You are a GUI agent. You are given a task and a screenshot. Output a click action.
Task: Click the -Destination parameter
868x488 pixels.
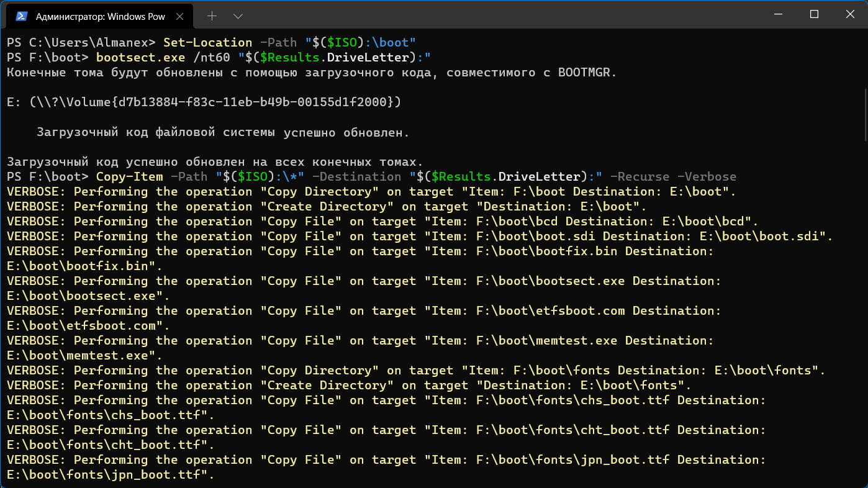(x=356, y=176)
